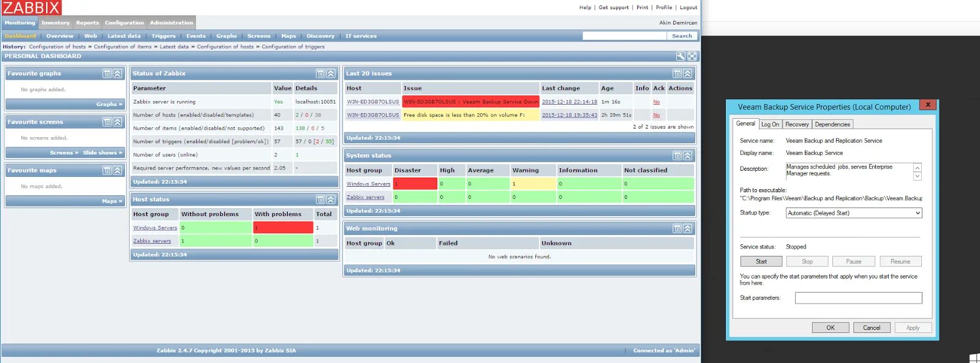Click the Description scrollbar down arrow
980x363 pixels.
click(x=917, y=176)
